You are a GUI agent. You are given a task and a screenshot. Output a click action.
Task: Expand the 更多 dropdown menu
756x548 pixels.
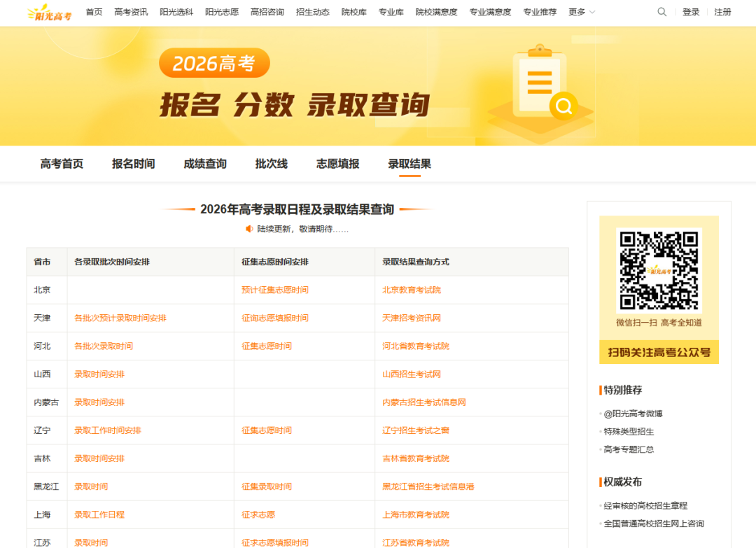pyautogui.click(x=582, y=12)
